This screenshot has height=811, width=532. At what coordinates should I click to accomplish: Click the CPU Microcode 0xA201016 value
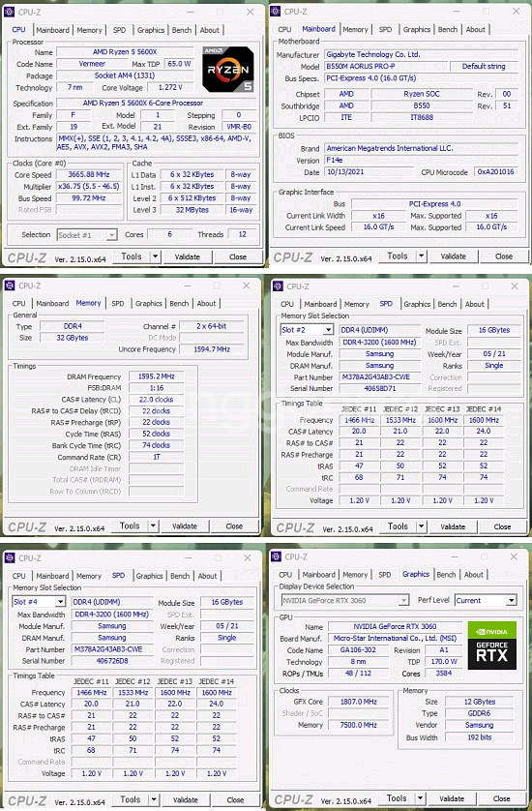click(x=495, y=172)
